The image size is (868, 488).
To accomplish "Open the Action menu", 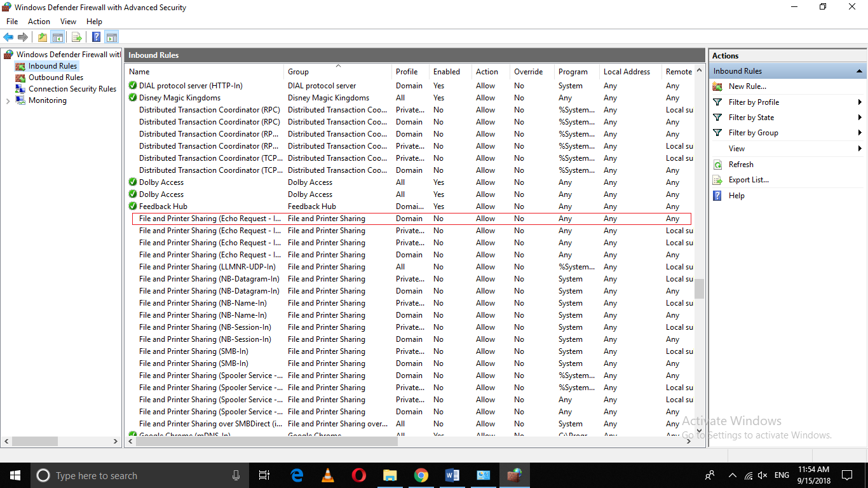I will click(39, 21).
